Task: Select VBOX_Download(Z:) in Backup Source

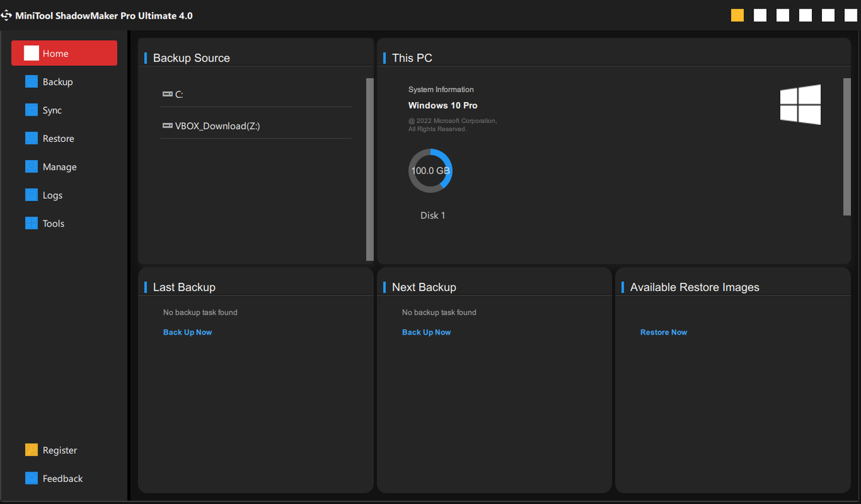Action: [x=256, y=126]
